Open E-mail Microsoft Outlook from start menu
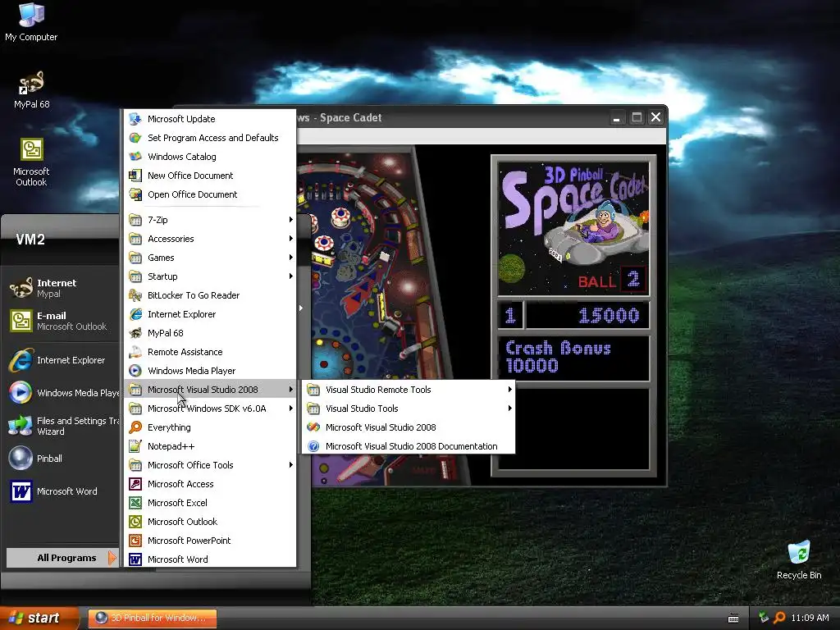The width and height of the screenshot is (840, 630). (x=61, y=321)
